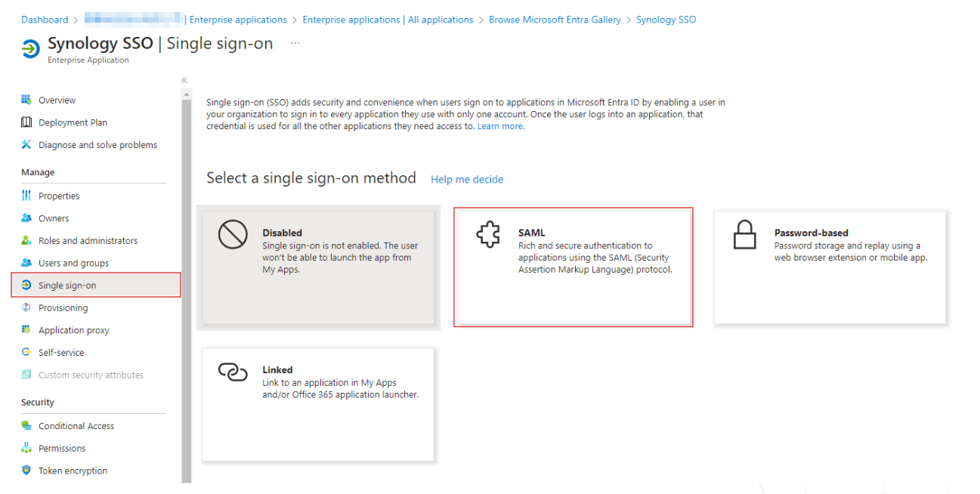Viewport: 980px width, 494px height.
Task: Collapse the sidebar with double-chevron button
Action: 184,80
